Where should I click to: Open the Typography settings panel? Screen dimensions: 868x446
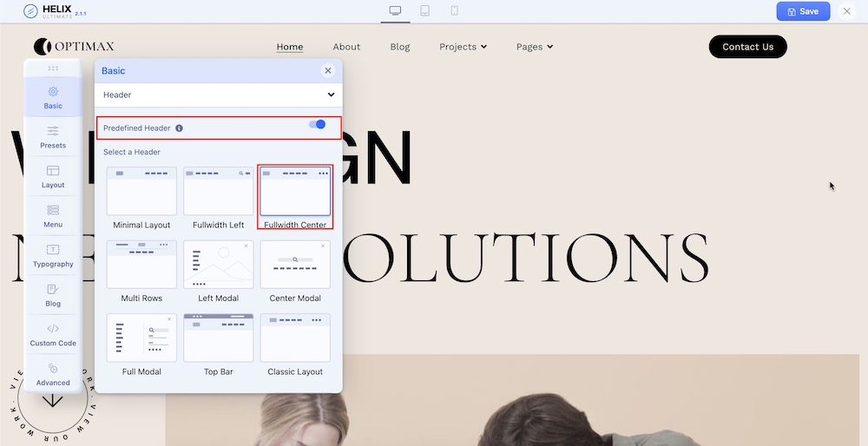pos(53,255)
